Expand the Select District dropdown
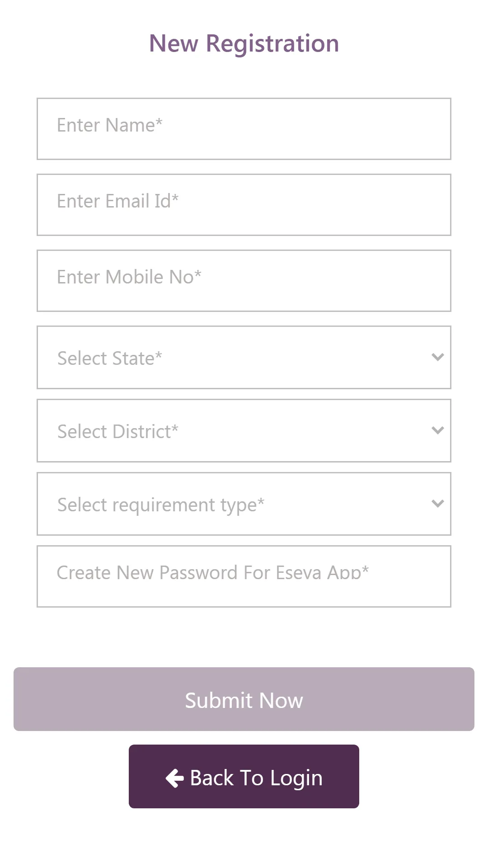 tap(244, 430)
